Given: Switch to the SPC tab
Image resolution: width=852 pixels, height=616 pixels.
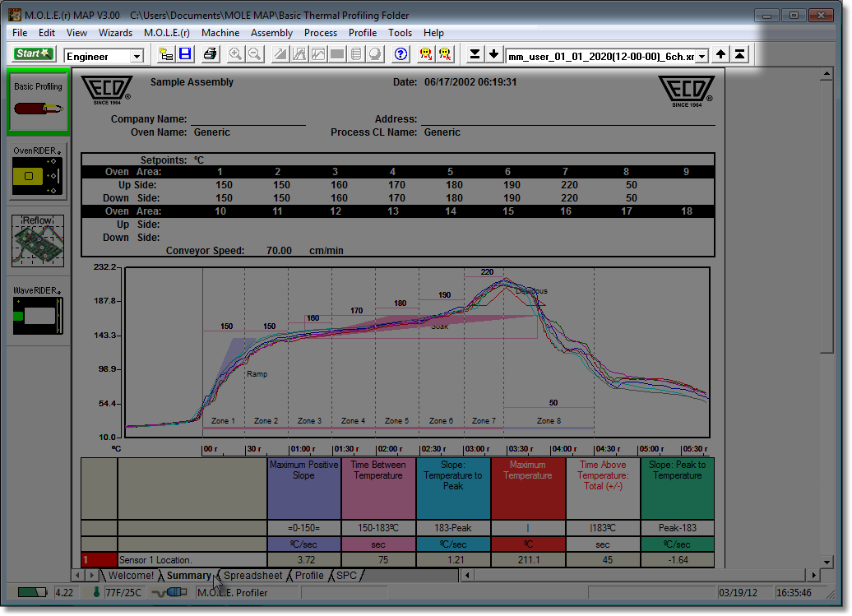Looking at the screenshot, I should [x=346, y=575].
